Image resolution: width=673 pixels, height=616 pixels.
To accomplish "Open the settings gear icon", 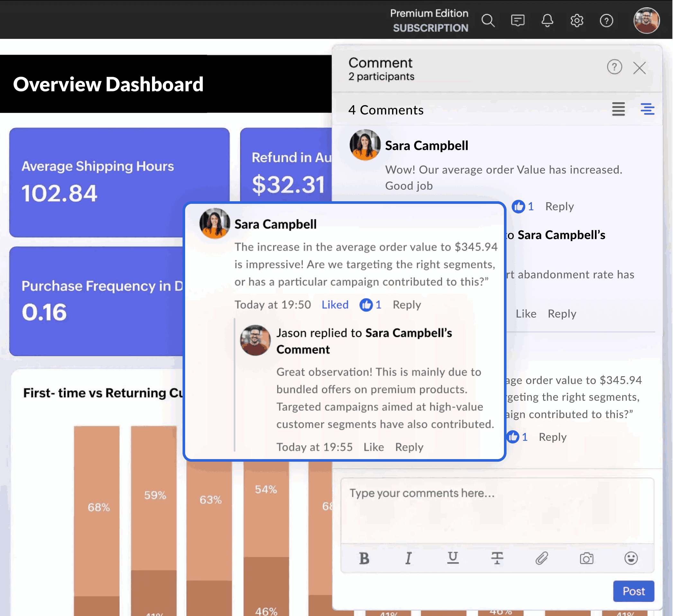I will pos(577,21).
